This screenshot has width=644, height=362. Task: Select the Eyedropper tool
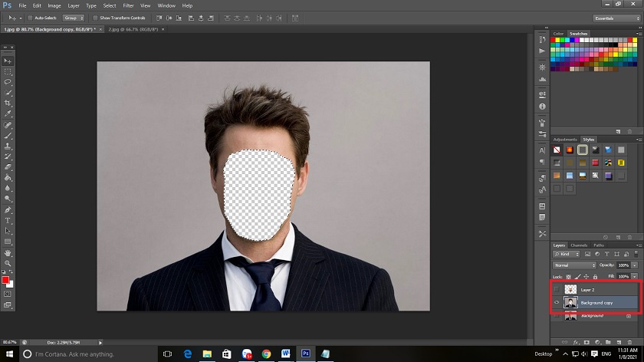8,114
